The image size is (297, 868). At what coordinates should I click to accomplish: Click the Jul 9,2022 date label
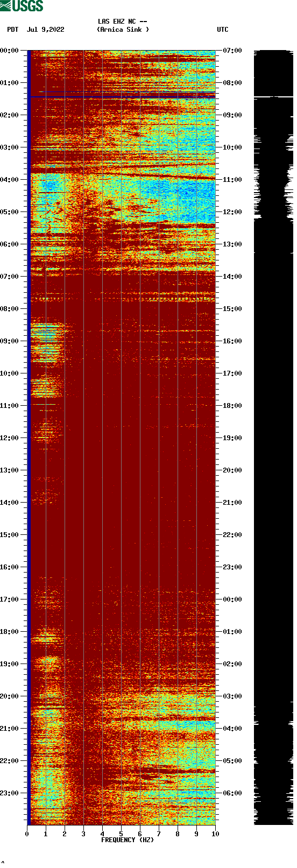pos(46,30)
